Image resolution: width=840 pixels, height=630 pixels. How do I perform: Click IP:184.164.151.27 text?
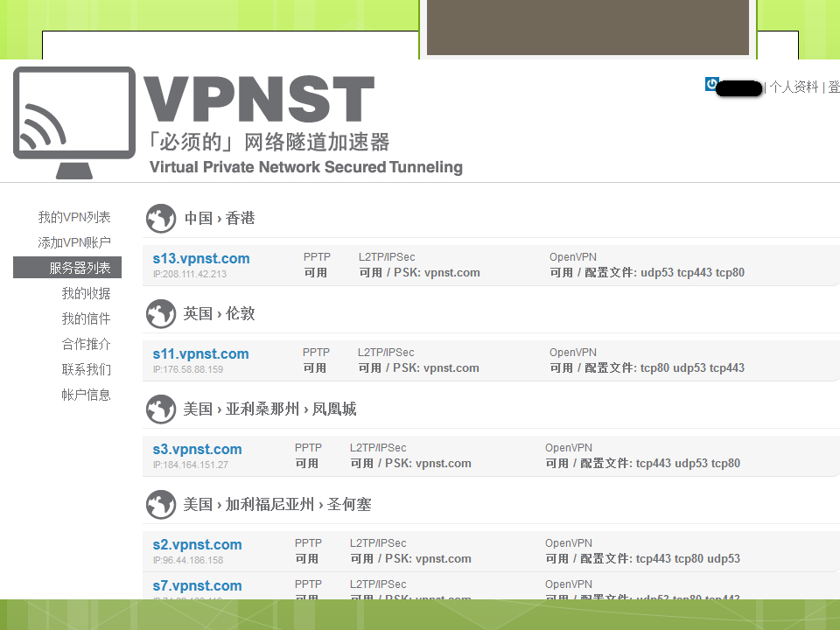pyautogui.click(x=190, y=465)
